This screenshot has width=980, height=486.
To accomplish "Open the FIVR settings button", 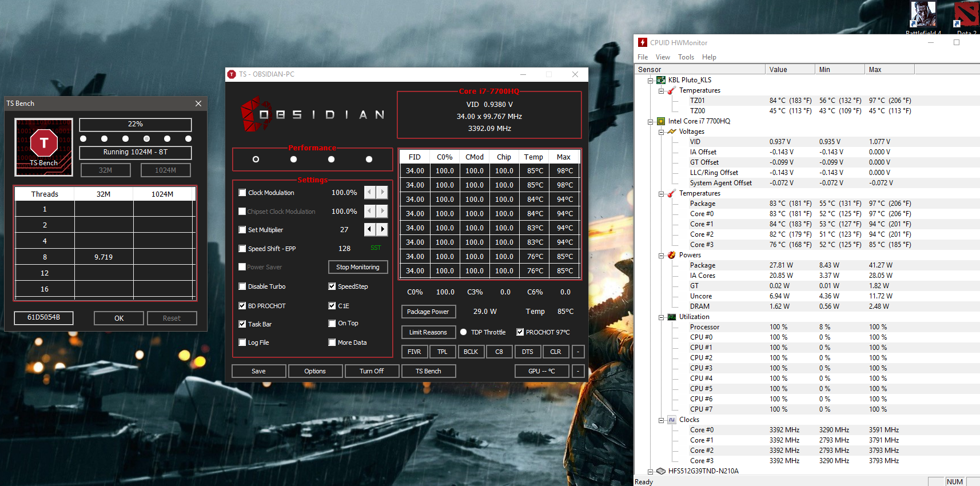I will pyautogui.click(x=415, y=352).
